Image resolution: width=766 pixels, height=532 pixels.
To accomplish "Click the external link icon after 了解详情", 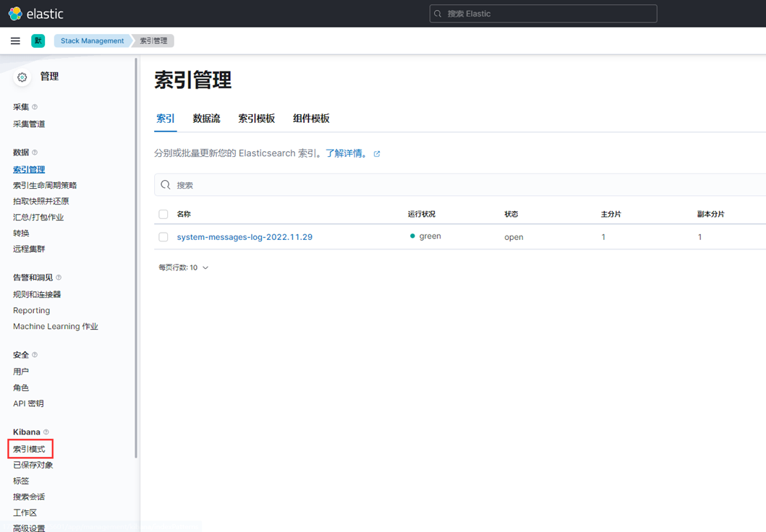I will pyautogui.click(x=377, y=154).
